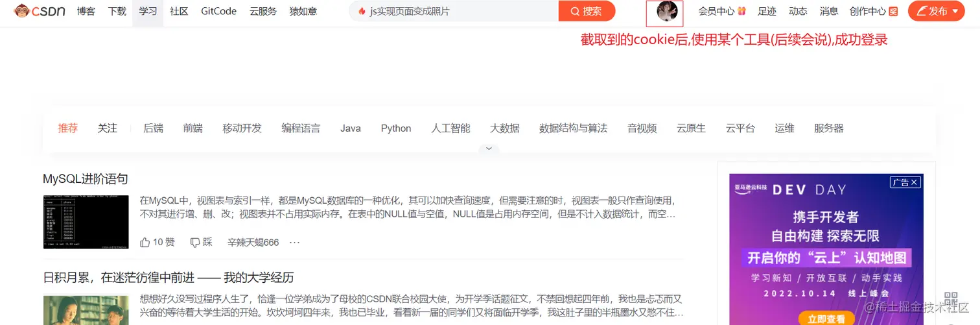Viewport: 980px width, 325px height.
Task: Select the 移动开发 category tab
Action: (x=242, y=128)
